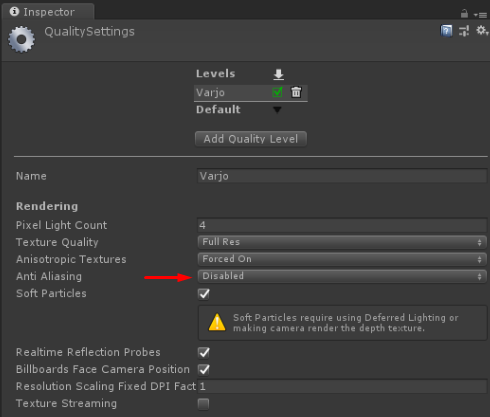Enable the Texture Streaming checkbox
This screenshot has width=490, height=417.
203,404
